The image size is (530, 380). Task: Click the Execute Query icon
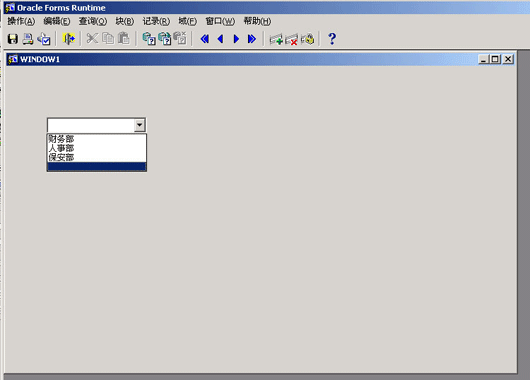point(165,39)
